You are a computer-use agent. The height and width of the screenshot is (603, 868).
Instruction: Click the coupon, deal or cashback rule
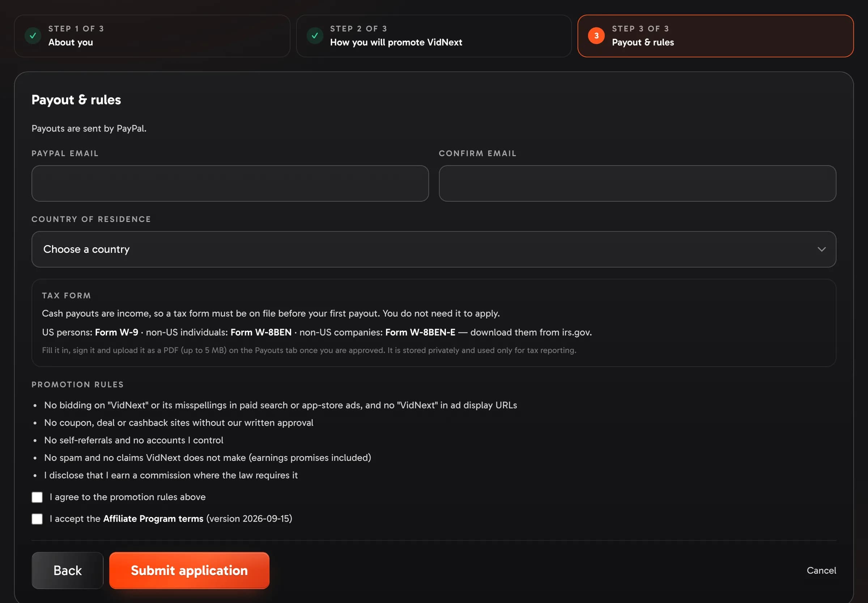179,422
